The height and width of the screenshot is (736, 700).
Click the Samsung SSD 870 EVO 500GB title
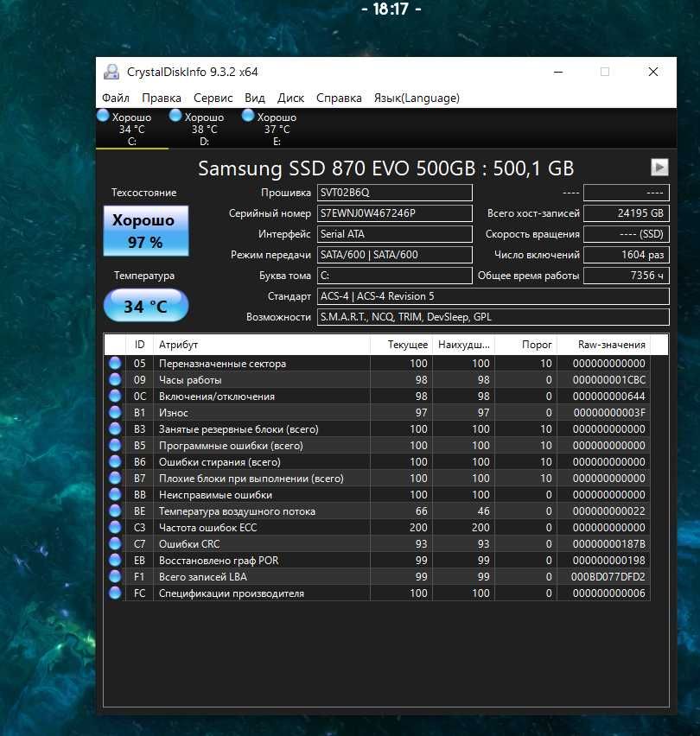click(386, 168)
